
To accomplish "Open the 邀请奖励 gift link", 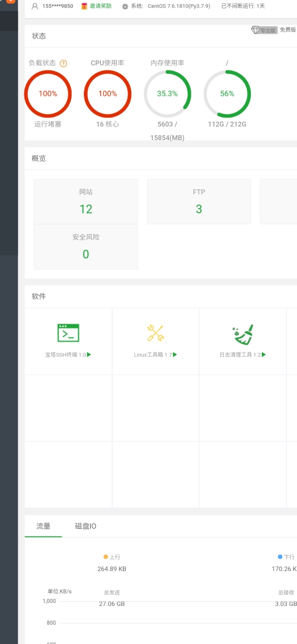I will [97, 6].
